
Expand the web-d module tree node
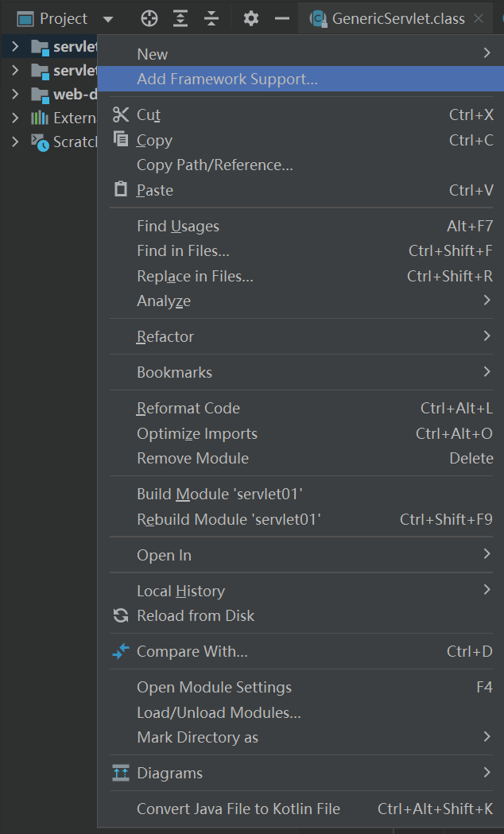click(15, 95)
